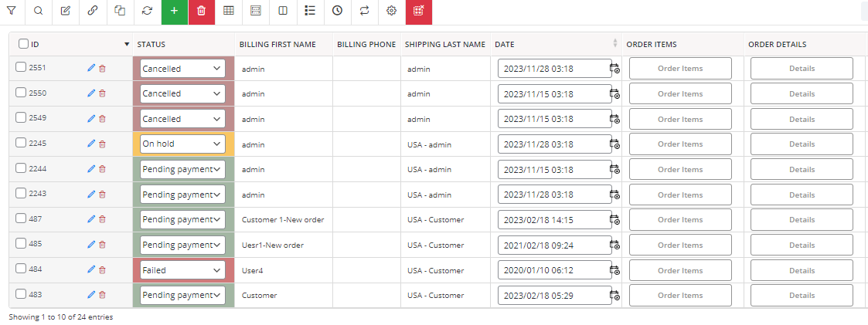Delete order 484 with its row trash icon
The height and width of the screenshot is (325, 868).
click(x=102, y=269)
